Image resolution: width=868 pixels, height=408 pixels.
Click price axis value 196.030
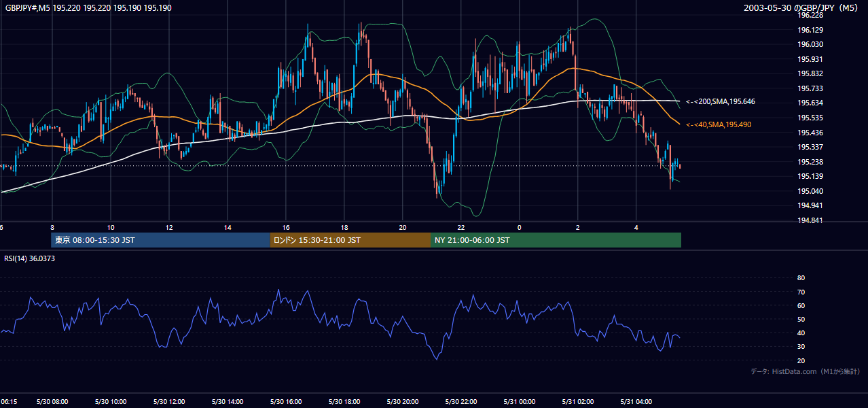811,44
